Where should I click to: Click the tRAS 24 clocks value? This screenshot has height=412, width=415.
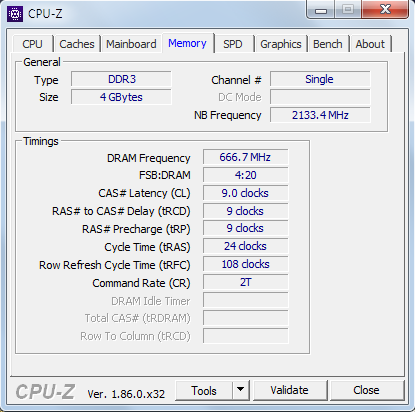[245, 246]
